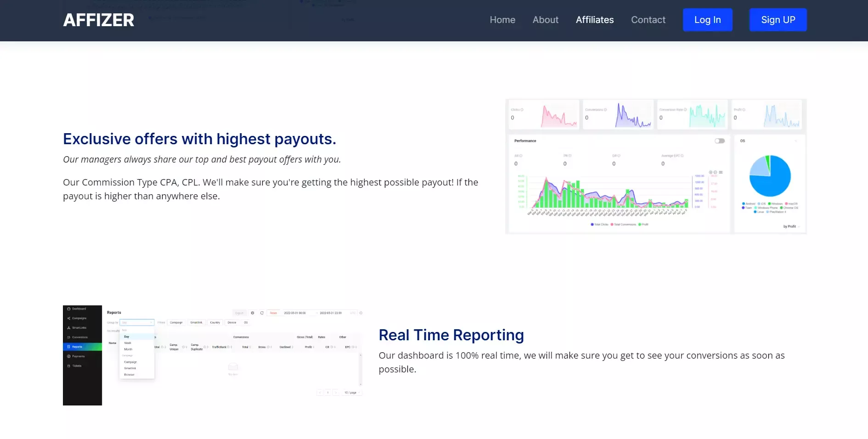Toggle the Performance switch
Screen dimensions: 868x439
coord(719,141)
